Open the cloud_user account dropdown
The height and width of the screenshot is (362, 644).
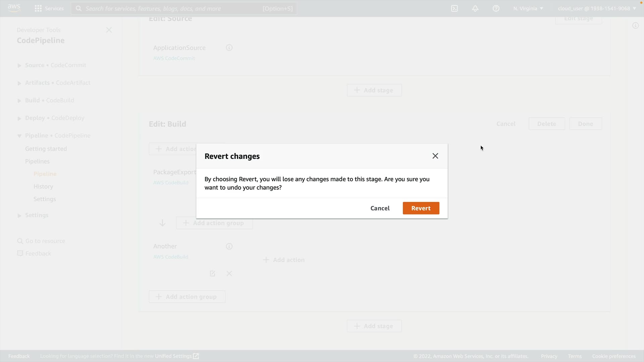[597, 8]
